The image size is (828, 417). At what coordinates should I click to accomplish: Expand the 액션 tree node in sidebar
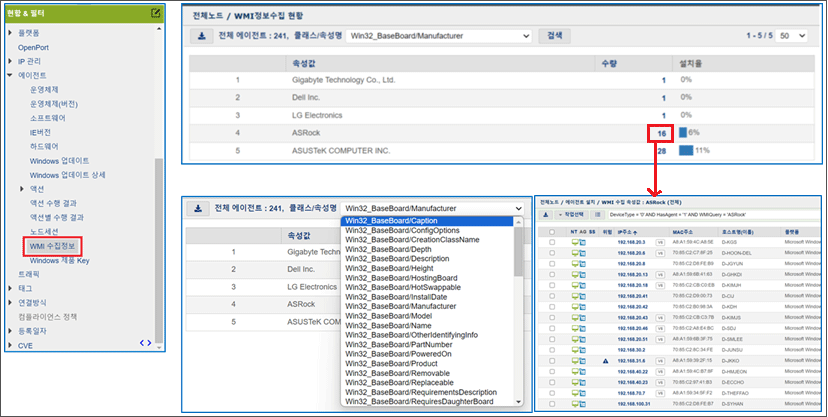tap(23, 188)
